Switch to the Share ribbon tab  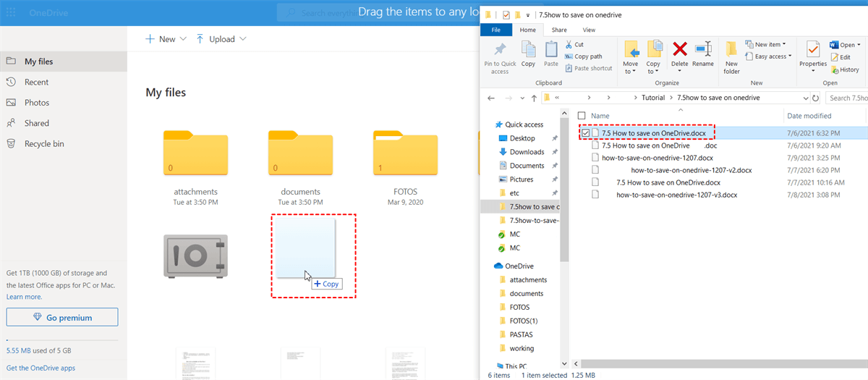click(559, 30)
